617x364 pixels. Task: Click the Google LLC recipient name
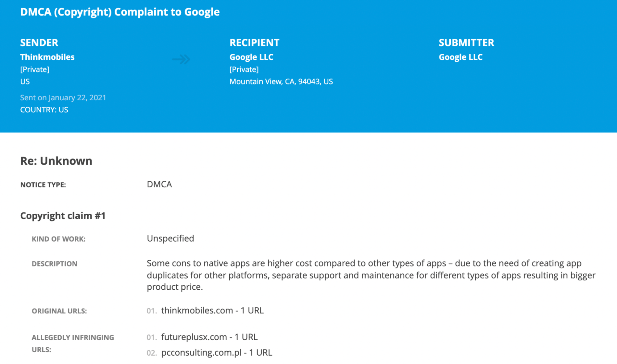pos(251,57)
